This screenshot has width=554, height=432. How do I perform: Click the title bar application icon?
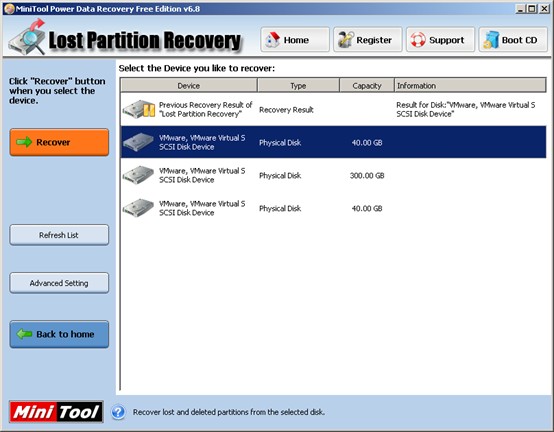tap(10, 8)
